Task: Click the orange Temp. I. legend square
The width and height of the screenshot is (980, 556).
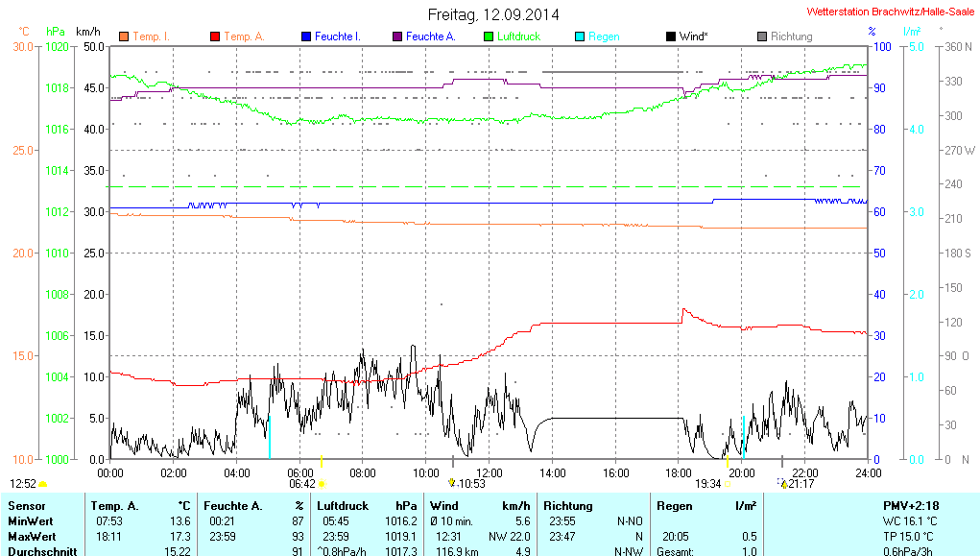Action: 124,36
